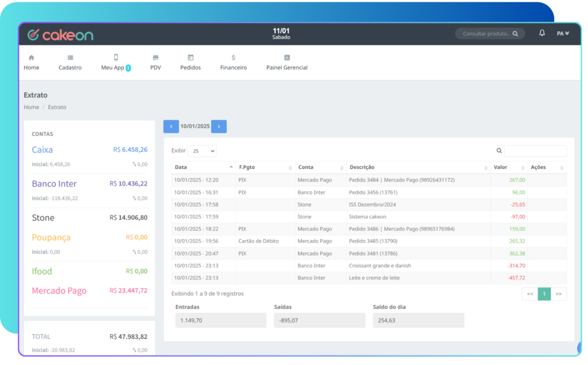Open the Exibir 25 rows dropdown
The image size is (588, 365).
(202, 151)
